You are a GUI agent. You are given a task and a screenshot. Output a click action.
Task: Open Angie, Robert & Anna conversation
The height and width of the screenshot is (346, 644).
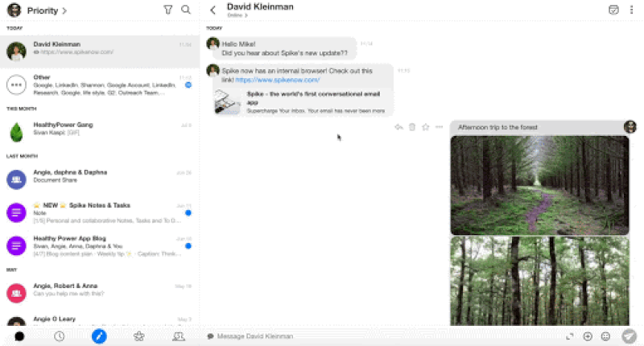100,293
